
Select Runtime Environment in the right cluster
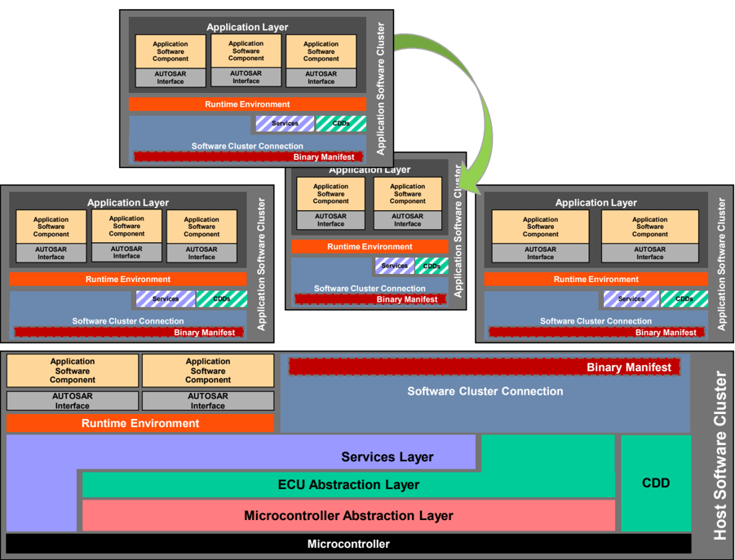[596, 279]
